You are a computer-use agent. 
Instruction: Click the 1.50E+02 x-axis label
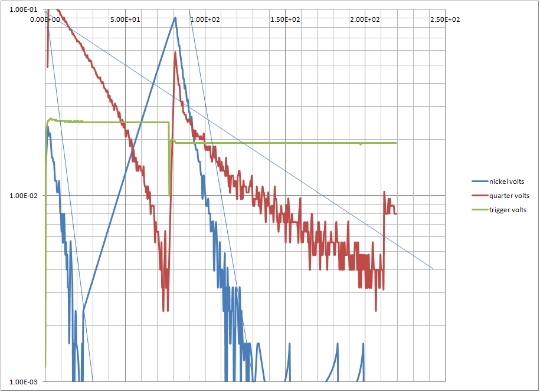(285, 19)
